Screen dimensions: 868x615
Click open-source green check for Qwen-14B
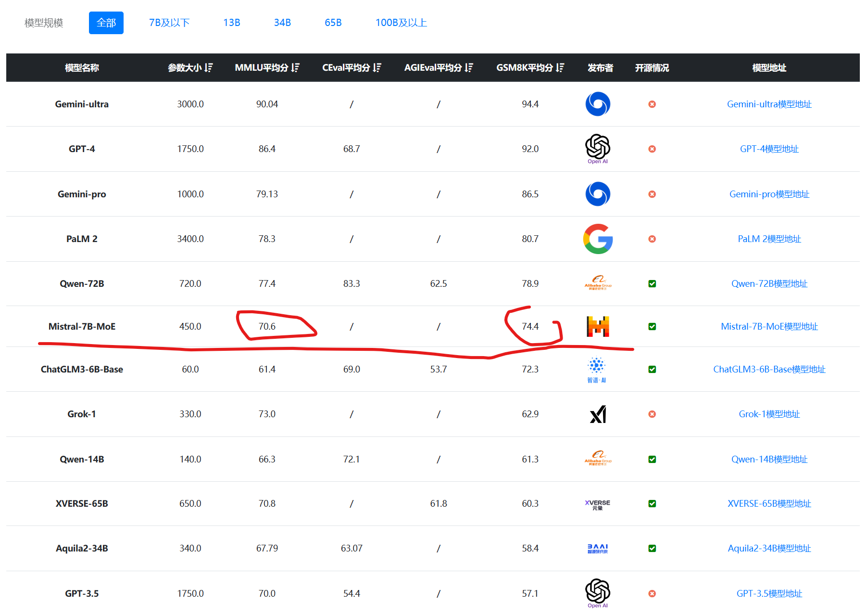[x=652, y=459]
